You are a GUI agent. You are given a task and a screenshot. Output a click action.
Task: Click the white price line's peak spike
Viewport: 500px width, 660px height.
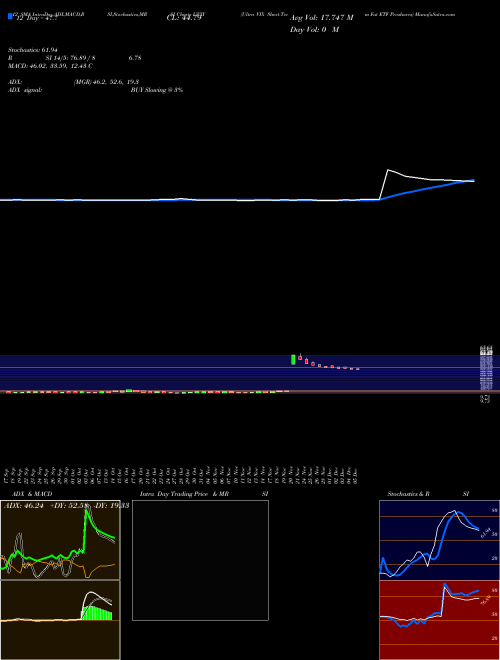click(388, 170)
